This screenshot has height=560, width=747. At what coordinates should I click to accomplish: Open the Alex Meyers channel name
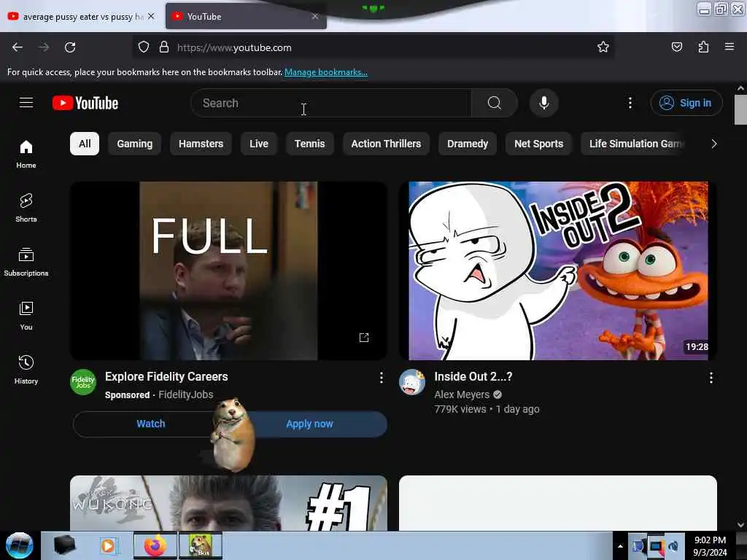pyautogui.click(x=462, y=394)
